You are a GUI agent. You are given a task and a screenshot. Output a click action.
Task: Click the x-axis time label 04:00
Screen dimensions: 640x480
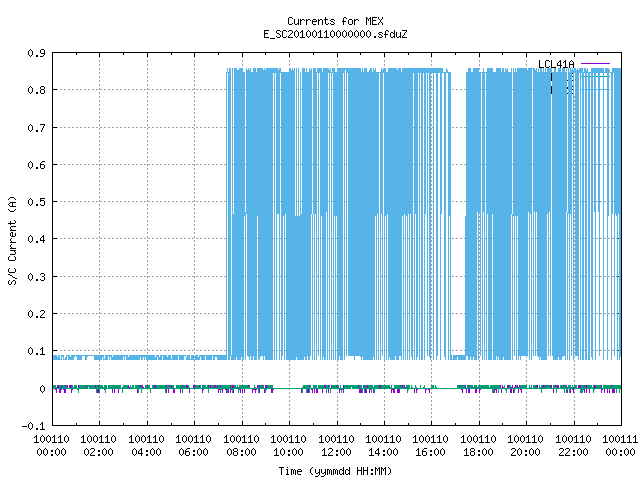(146, 452)
